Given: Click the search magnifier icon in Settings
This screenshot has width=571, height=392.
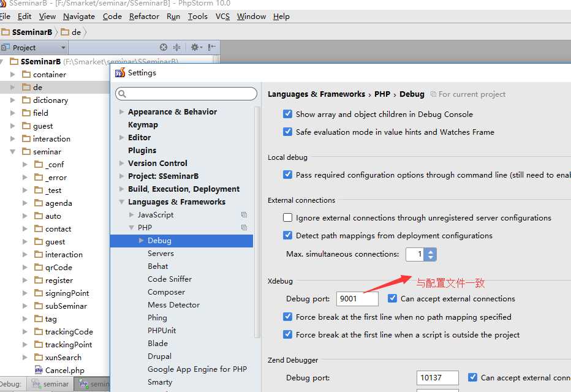Looking at the screenshot, I should coord(123,94).
